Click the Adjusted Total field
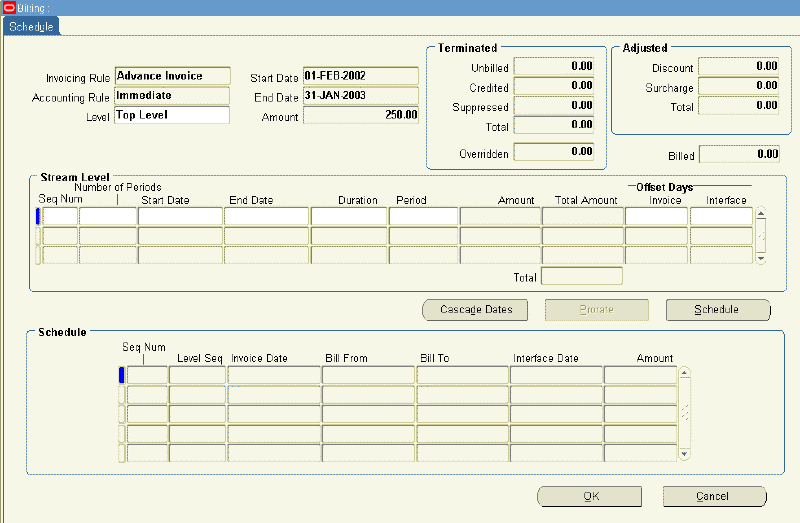 pos(738,106)
